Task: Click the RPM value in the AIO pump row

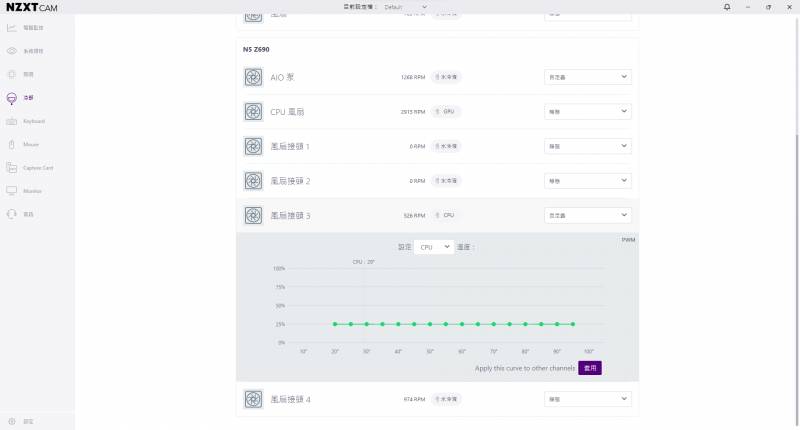Action: pos(413,77)
